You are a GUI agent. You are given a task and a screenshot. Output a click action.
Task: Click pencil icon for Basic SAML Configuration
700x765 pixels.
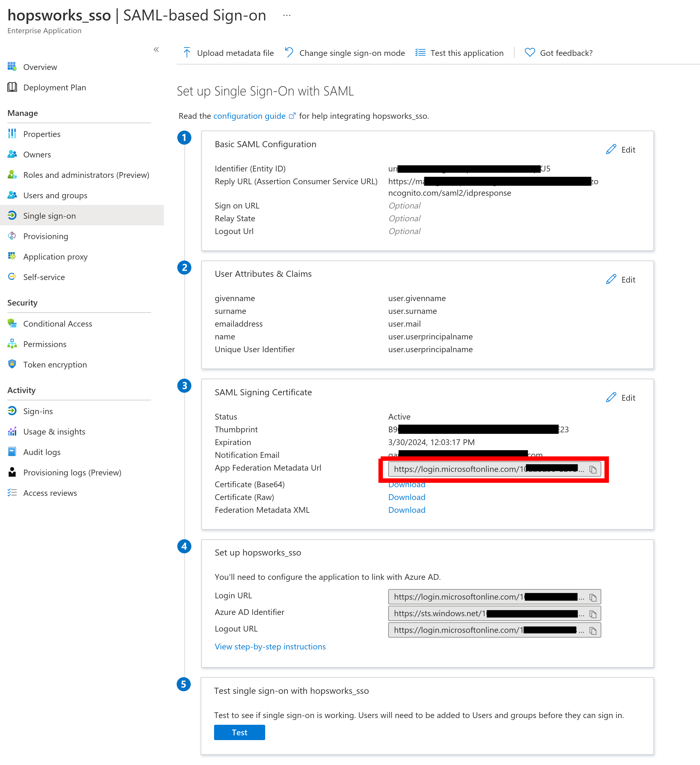(x=611, y=149)
